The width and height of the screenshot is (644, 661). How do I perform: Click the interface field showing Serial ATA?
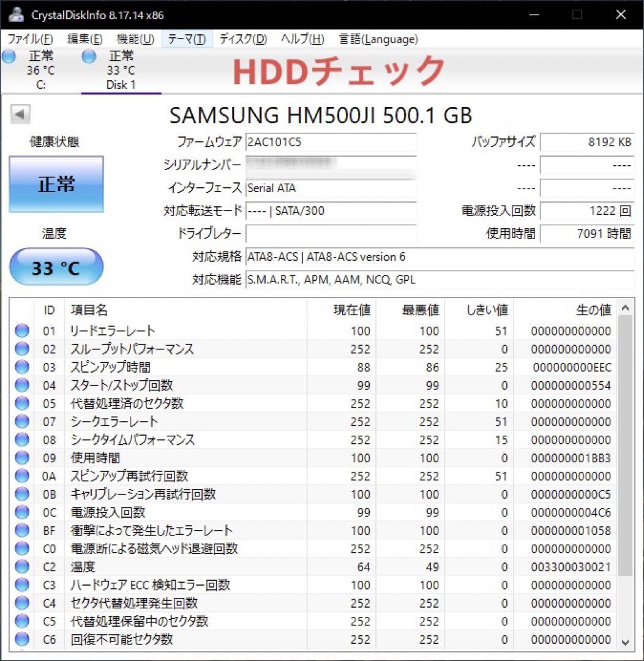coord(331,188)
